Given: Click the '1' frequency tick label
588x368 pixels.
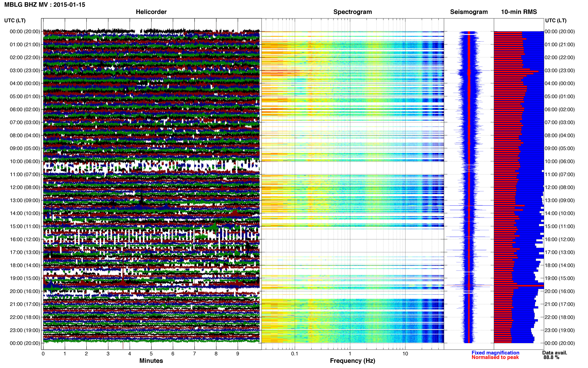Looking at the screenshot, I should coord(350,354).
